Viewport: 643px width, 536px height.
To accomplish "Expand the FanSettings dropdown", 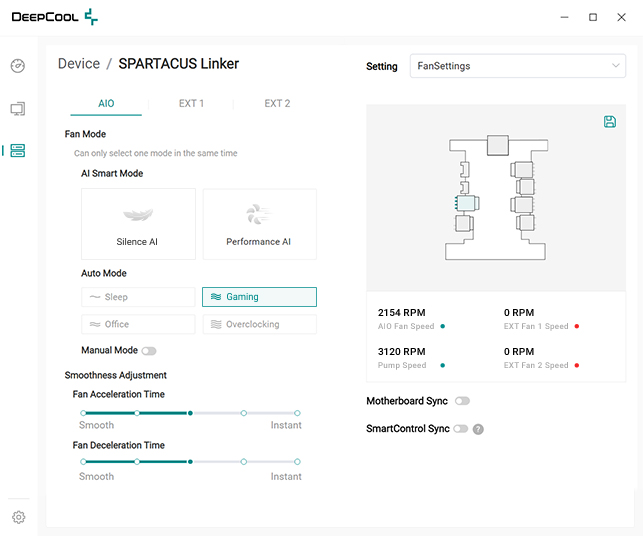I will pos(517,66).
